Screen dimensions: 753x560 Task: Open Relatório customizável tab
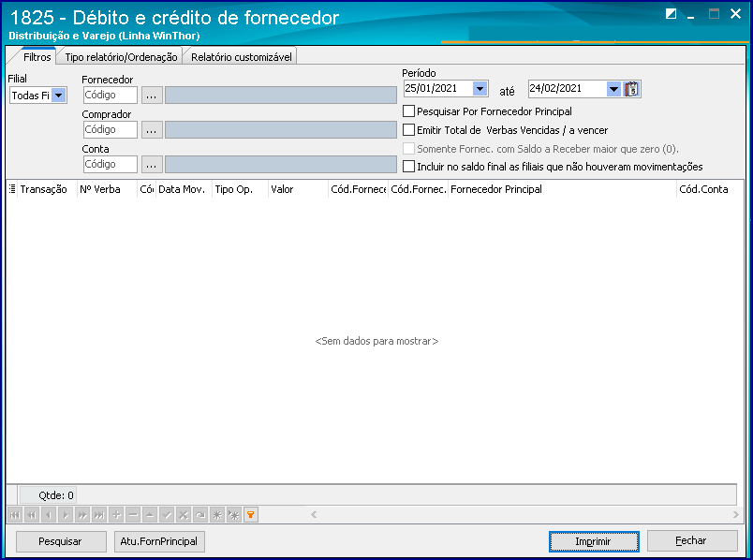tap(241, 57)
